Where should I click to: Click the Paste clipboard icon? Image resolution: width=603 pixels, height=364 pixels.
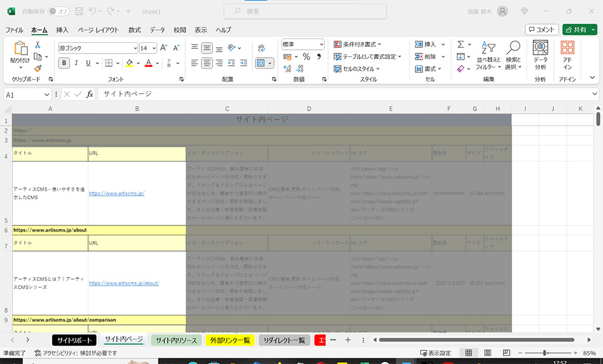(20, 48)
